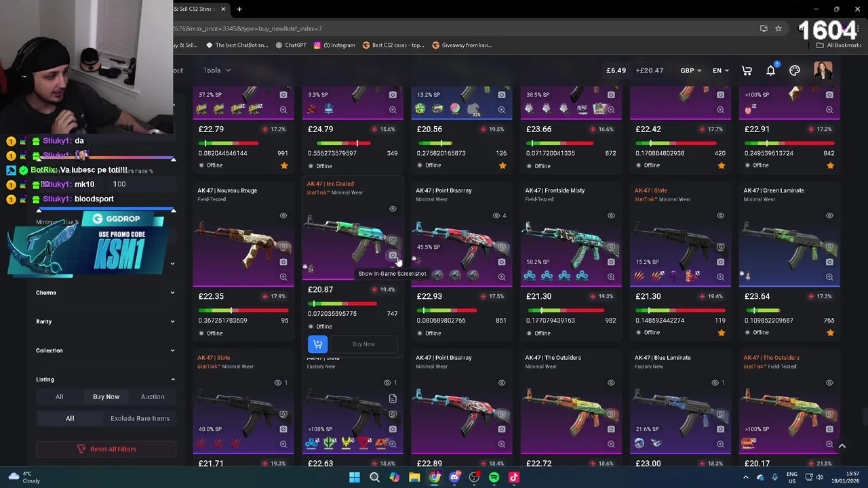Open Windows taskbar Search
Viewport: 868px width, 488px height.
tap(374, 477)
